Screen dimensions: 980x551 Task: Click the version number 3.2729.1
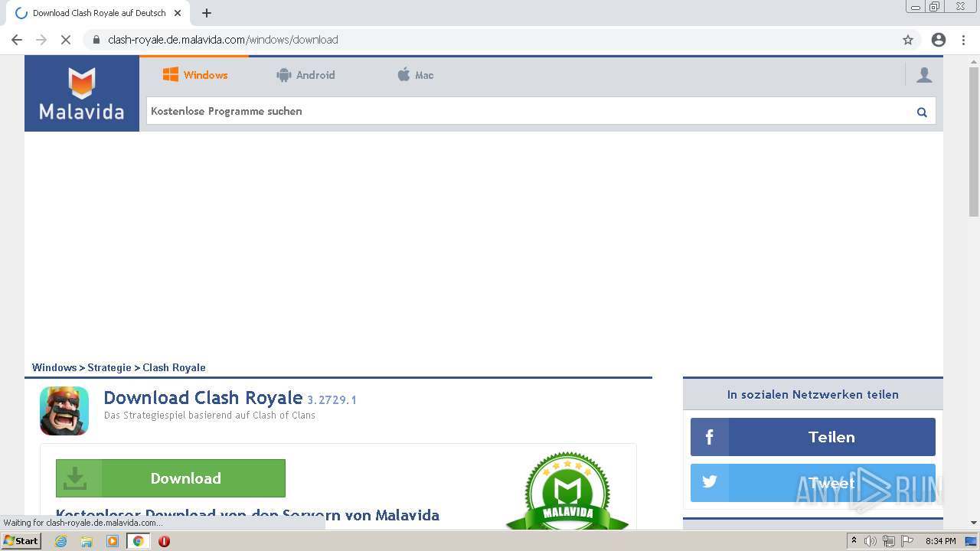coord(332,399)
